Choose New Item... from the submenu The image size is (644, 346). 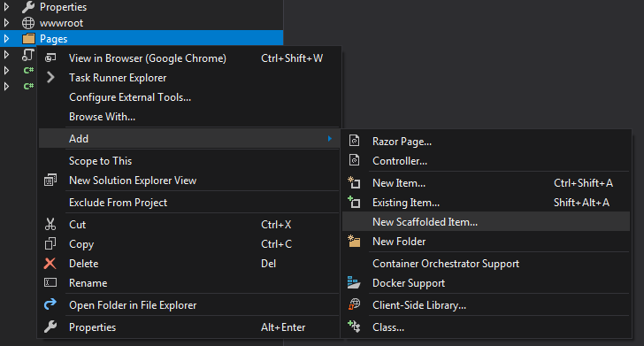coord(486,183)
